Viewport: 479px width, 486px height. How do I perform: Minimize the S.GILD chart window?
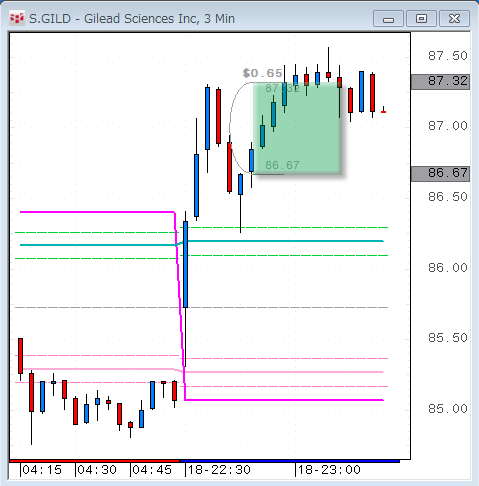tap(388, 19)
